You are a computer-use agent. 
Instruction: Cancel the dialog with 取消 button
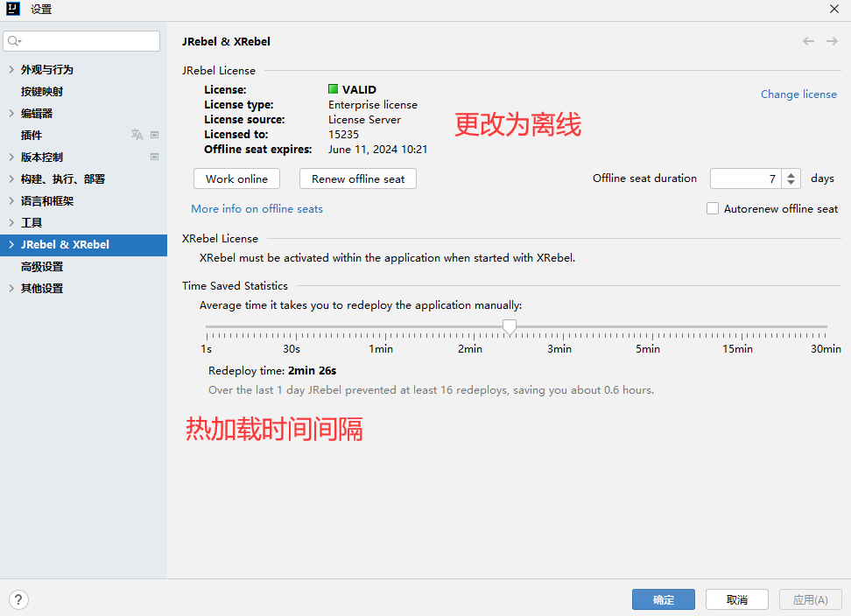click(x=736, y=599)
